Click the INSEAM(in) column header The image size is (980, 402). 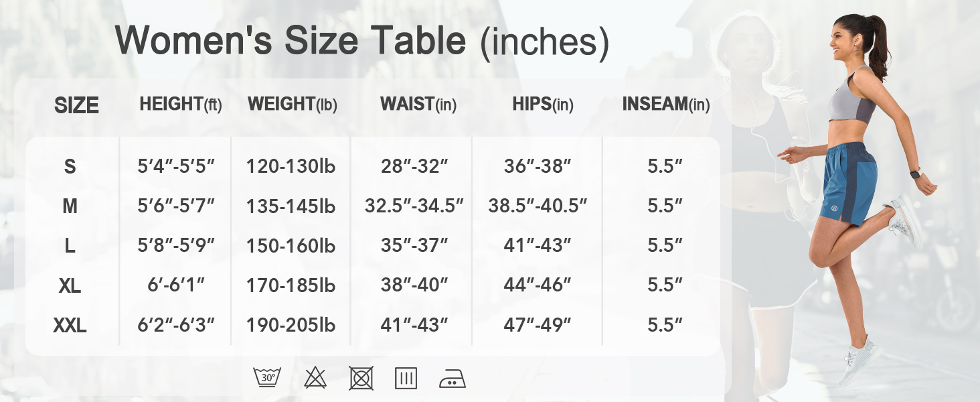(665, 105)
